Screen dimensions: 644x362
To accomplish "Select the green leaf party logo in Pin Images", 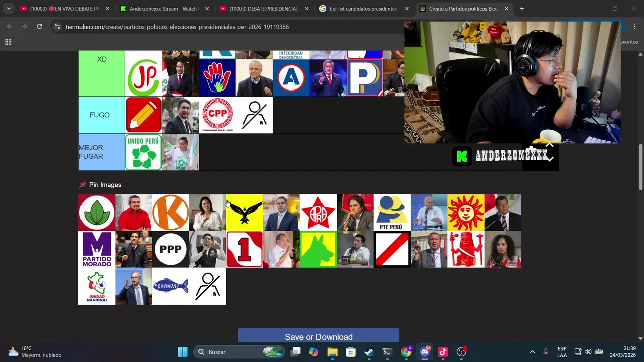I will pos(97,212).
